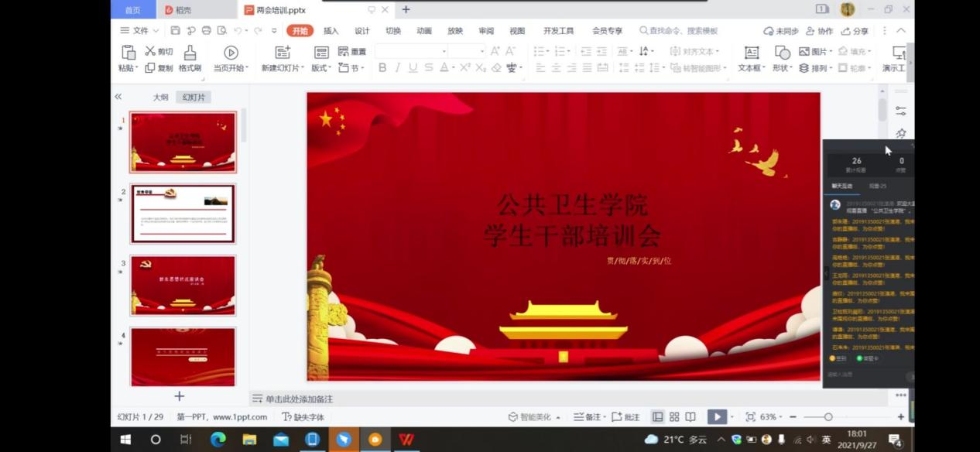Toggle Italic formatting button

click(x=398, y=68)
